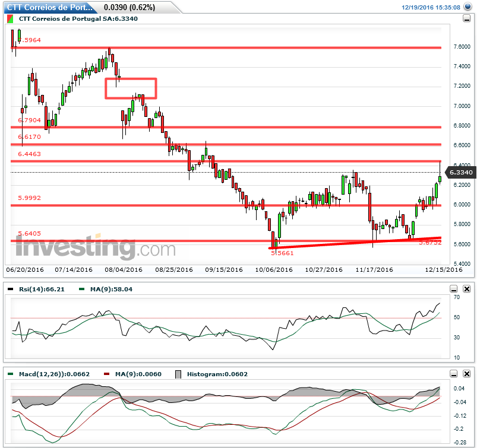
Task: Click the 08/04/2016 date label
Action: pos(124,269)
